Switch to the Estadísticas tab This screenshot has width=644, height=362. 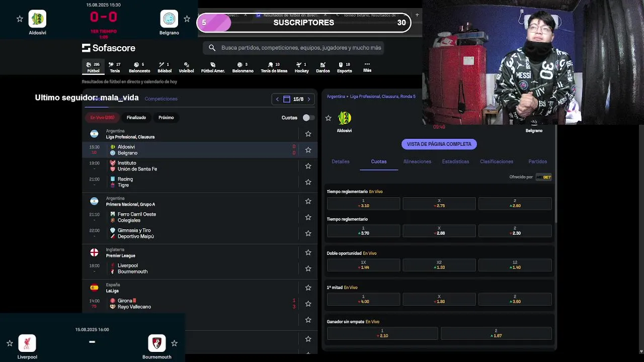(x=455, y=161)
